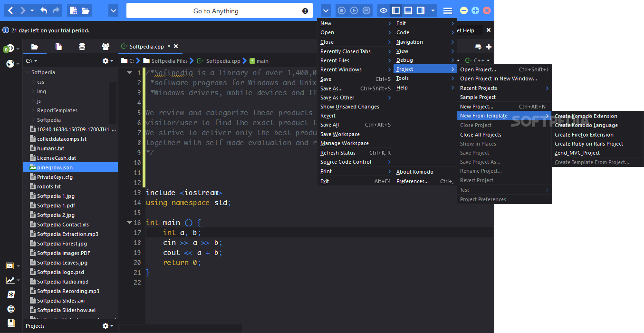Dismiss the trial notification with X
Image resolution: width=644 pixels, height=333 pixels.
coord(489,30)
